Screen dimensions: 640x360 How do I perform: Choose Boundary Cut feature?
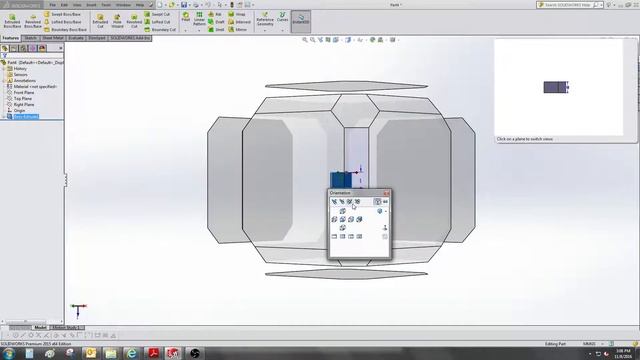(160, 29)
